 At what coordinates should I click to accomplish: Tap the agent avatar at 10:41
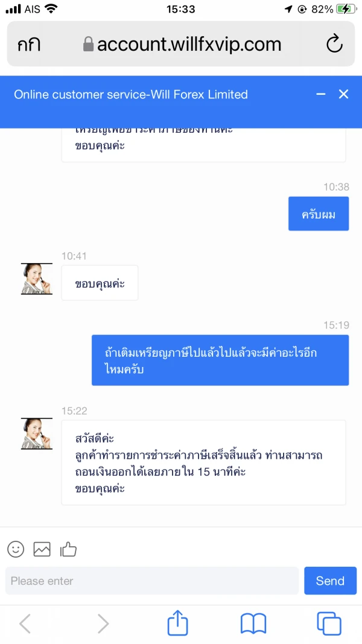pyautogui.click(x=37, y=279)
